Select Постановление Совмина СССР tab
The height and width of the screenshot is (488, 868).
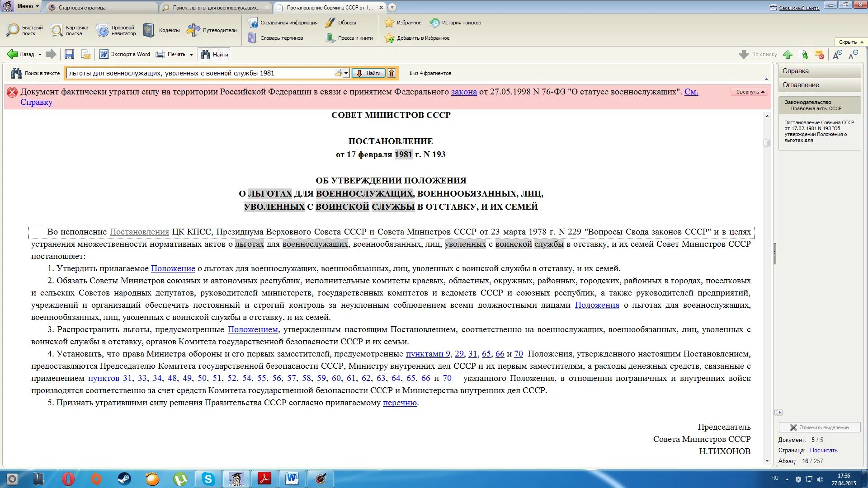(330, 8)
